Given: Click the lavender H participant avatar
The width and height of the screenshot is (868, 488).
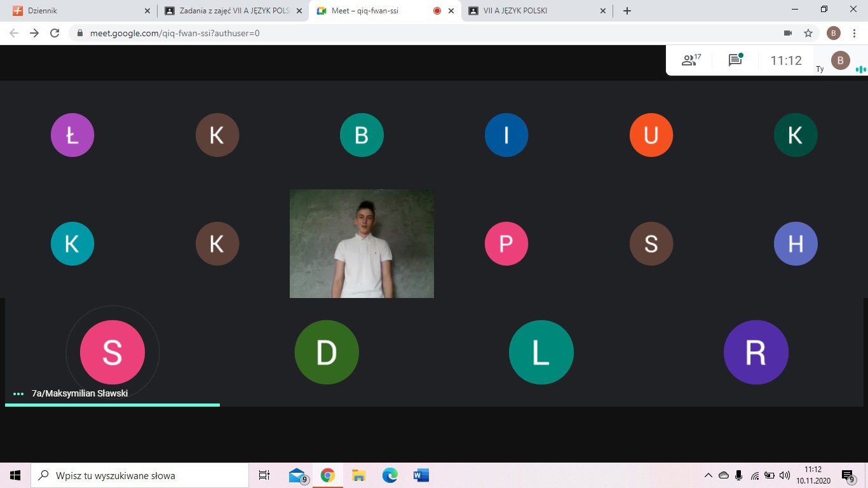Looking at the screenshot, I should click(796, 243).
